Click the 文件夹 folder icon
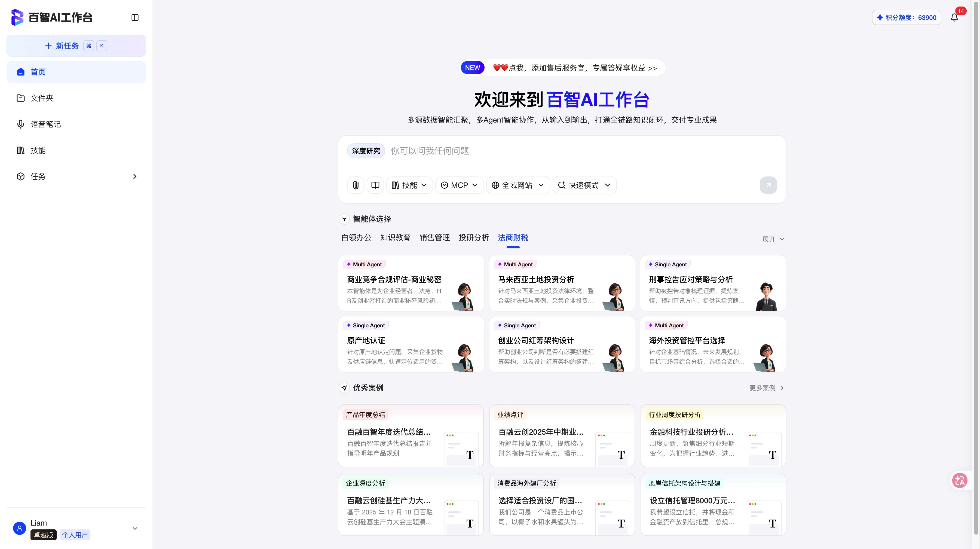This screenshot has height=549, width=980. [20, 98]
